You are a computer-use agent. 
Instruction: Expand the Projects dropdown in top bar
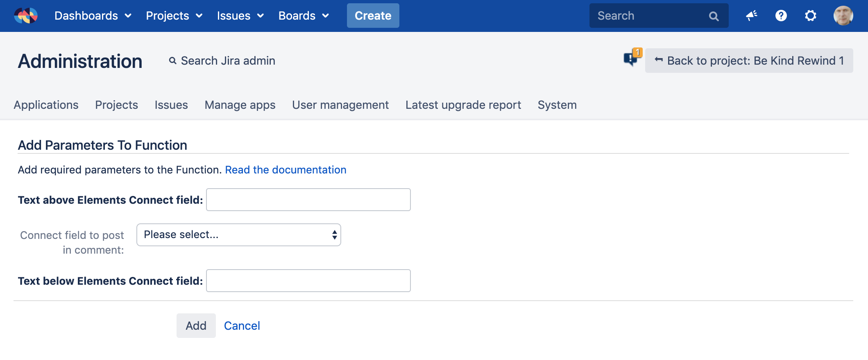point(174,16)
